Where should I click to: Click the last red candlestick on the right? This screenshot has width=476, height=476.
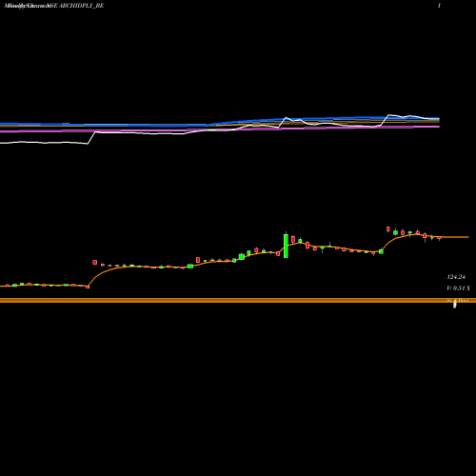coord(440,238)
